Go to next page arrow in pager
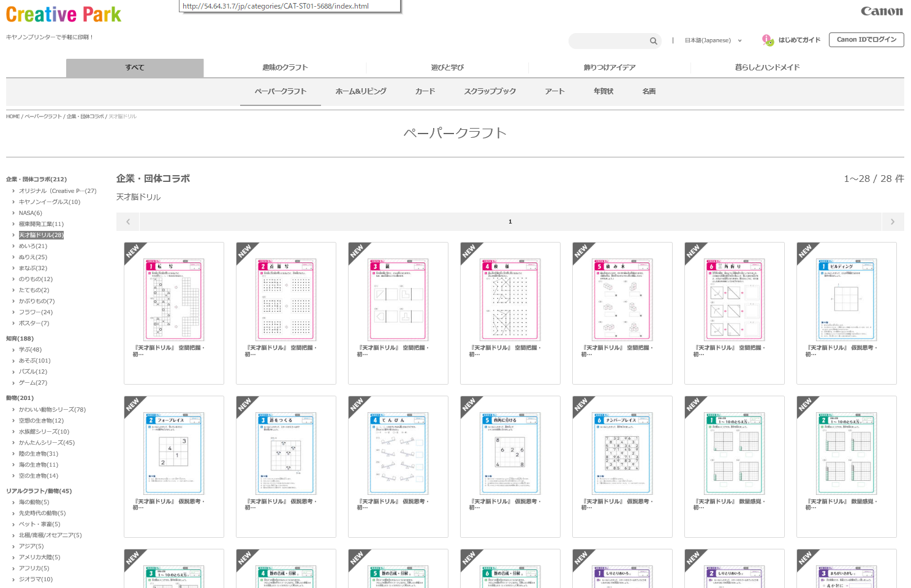This screenshot has width=911, height=588. tap(893, 222)
